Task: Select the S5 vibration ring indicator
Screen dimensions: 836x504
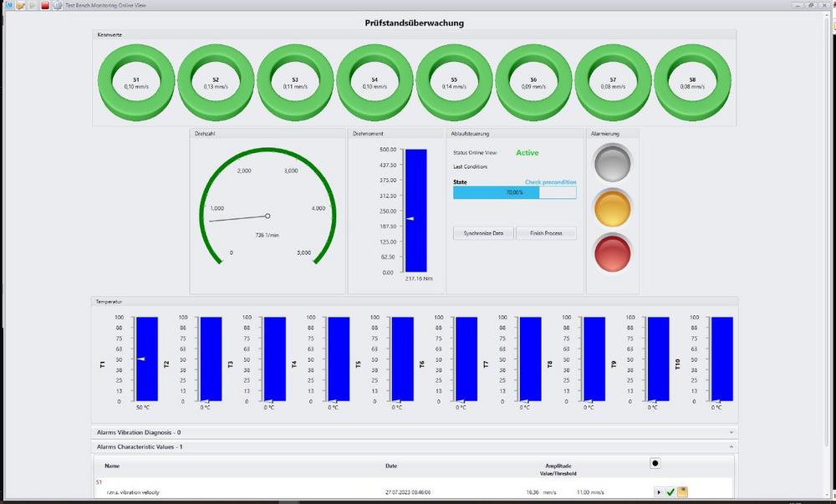Action: tap(452, 83)
